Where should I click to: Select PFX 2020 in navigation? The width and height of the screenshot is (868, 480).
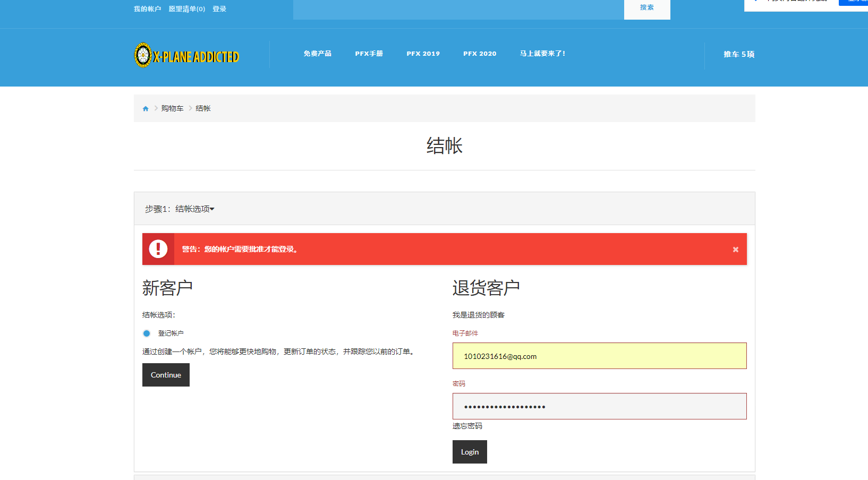coord(479,54)
